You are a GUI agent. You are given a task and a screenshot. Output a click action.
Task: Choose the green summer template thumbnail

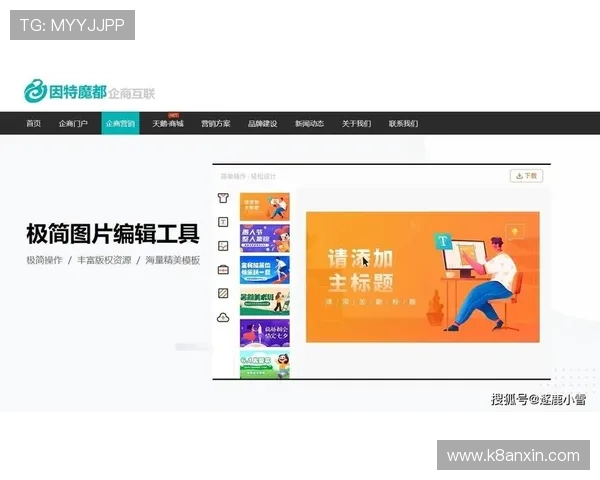[265, 302]
